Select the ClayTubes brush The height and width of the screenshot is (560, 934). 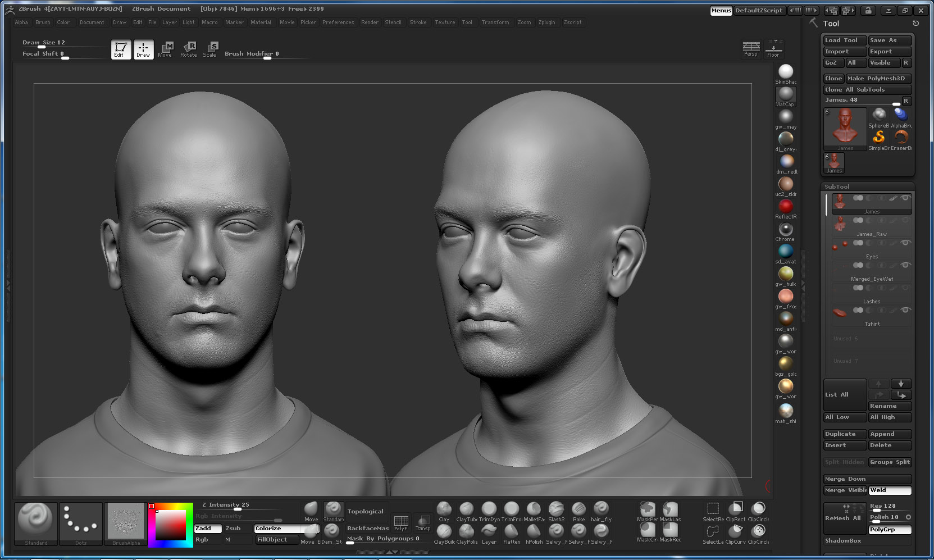[467, 510]
